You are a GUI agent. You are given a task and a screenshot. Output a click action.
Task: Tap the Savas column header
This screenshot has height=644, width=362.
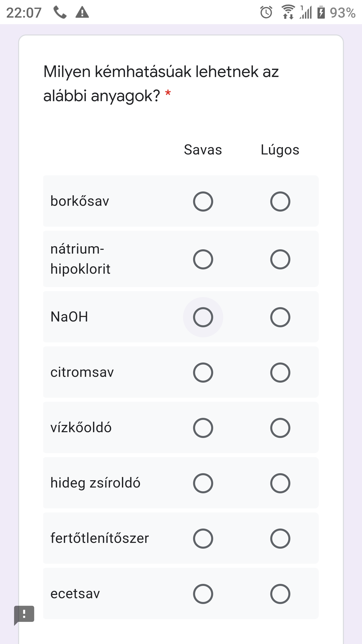(x=203, y=150)
